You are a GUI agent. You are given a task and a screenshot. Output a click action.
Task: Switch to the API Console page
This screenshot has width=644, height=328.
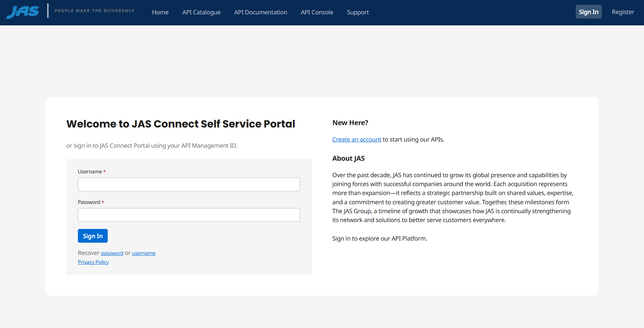317,12
